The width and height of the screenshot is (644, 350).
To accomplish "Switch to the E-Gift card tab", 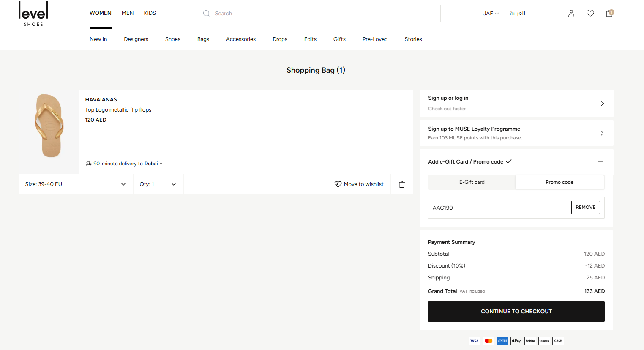I will click(472, 182).
